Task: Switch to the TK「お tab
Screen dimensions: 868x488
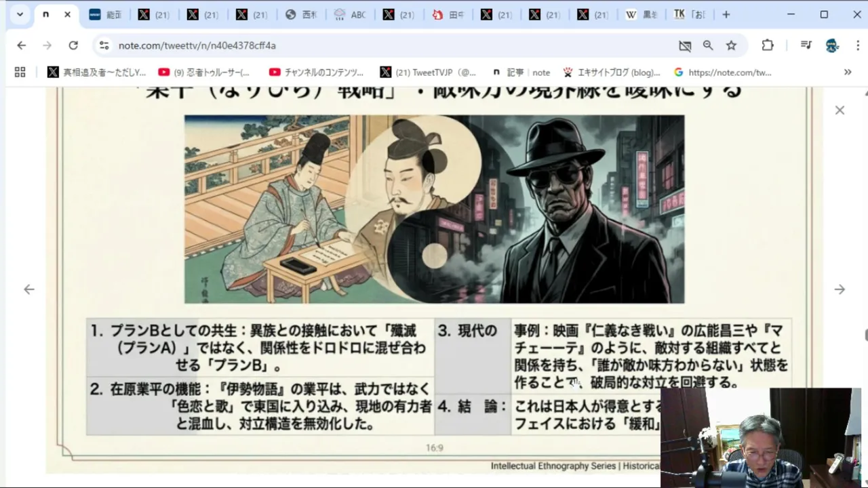Action: pos(690,14)
